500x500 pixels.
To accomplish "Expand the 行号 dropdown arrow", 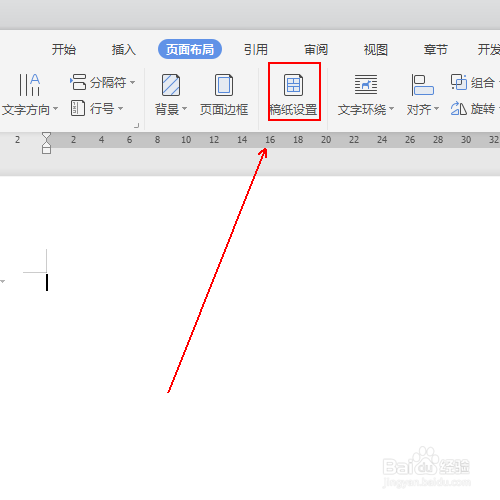I will click(x=120, y=108).
